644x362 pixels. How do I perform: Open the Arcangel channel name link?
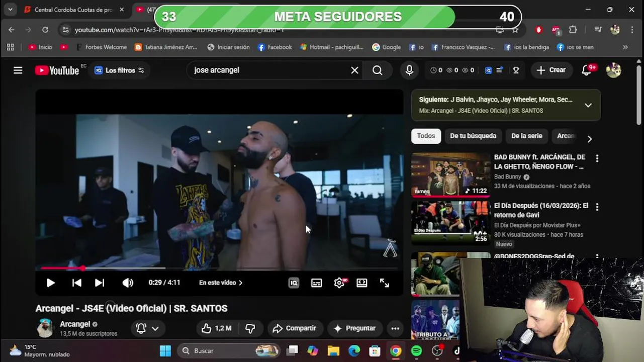(75, 324)
